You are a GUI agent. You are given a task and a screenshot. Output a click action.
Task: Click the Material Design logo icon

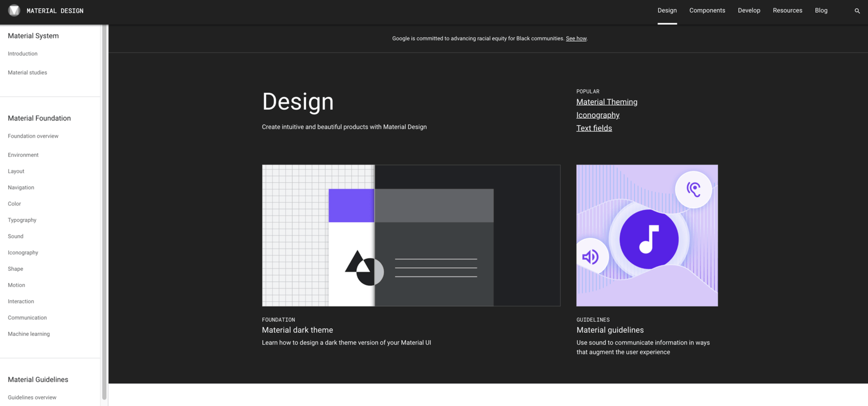point(14,10)
